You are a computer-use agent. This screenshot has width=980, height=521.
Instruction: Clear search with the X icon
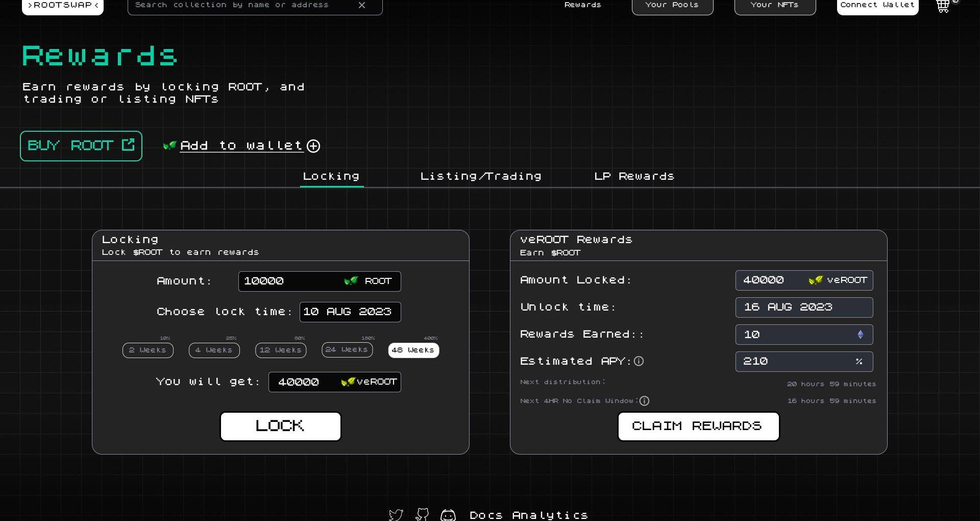click(x=362, y=5)
